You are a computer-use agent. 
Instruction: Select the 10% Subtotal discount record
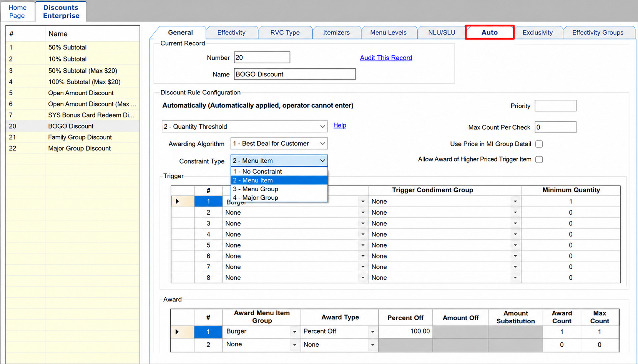click(x=73, y=59)
